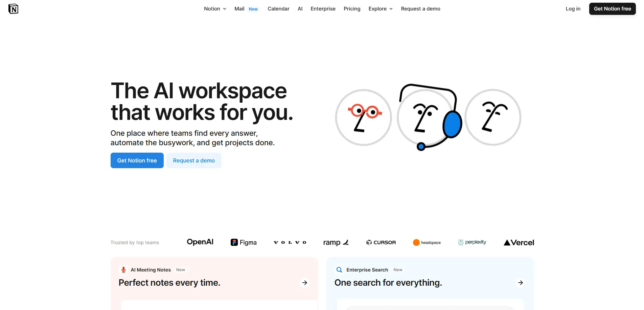Click the light blue Request a demo button
The image size is (644, 310).
194,160
